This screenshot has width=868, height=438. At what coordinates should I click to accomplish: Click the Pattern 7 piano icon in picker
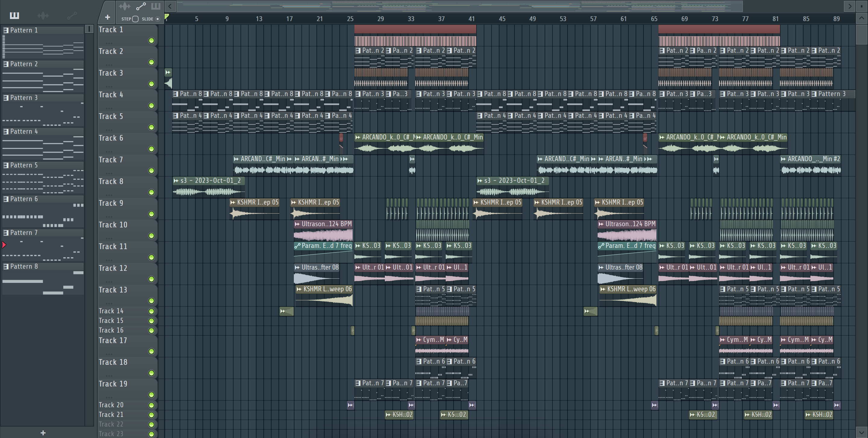[6, 233]
